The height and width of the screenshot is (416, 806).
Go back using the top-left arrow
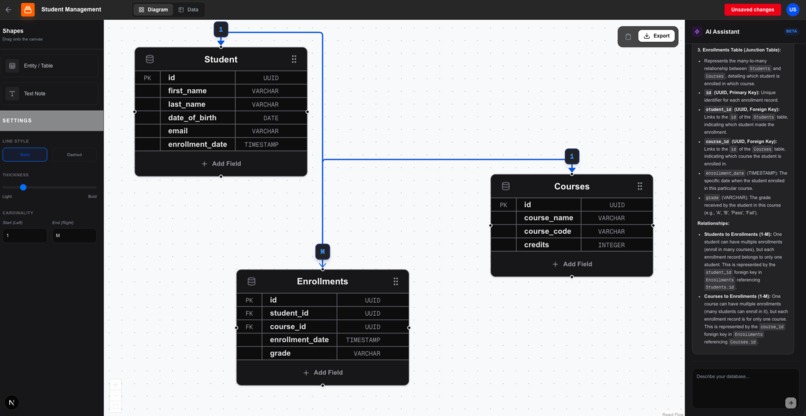[x=8, y=9]
